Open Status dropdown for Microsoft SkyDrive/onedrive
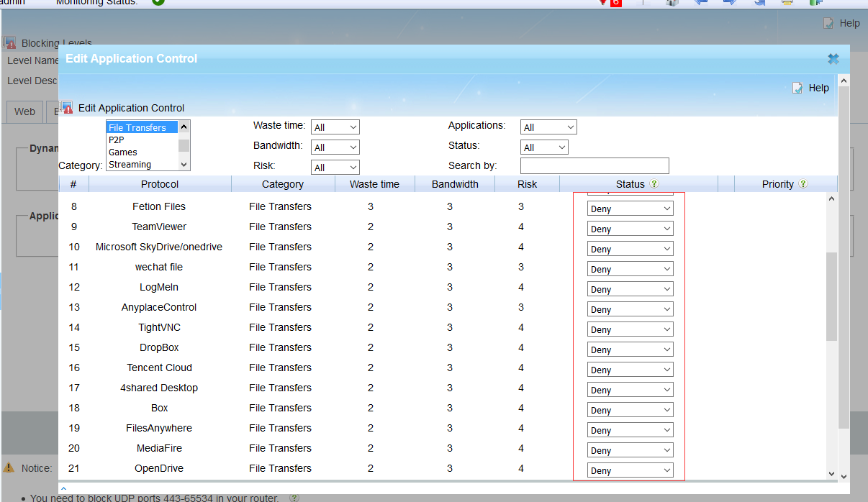This screenshot has width=868, height=502. pyautogui.click(x=630, y=249)
